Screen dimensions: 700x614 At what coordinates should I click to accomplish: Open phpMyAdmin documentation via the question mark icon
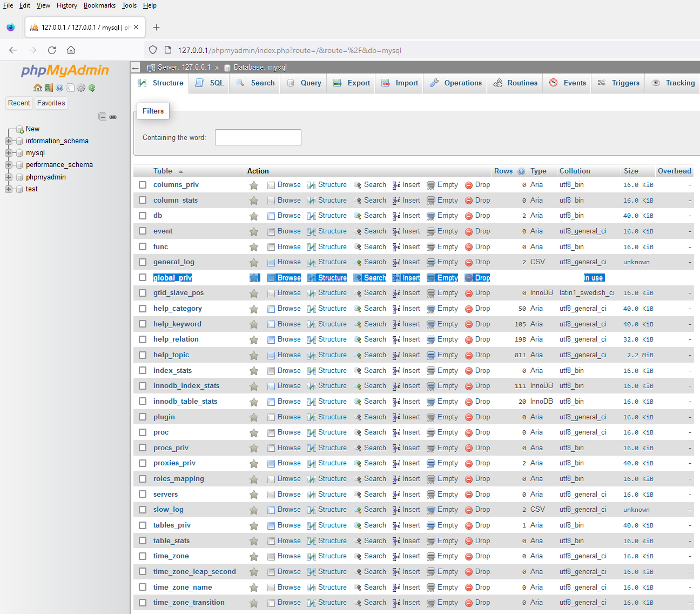tap(59, 88)
